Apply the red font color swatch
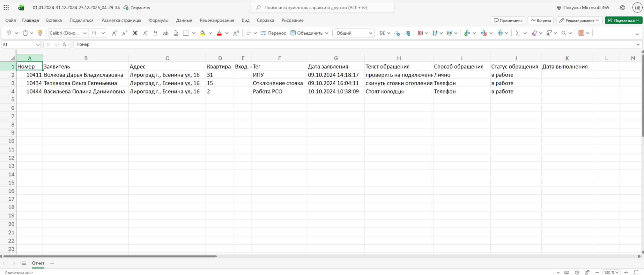Image resolution: width=644 pixels, height=275 pixels. point(219,33)
